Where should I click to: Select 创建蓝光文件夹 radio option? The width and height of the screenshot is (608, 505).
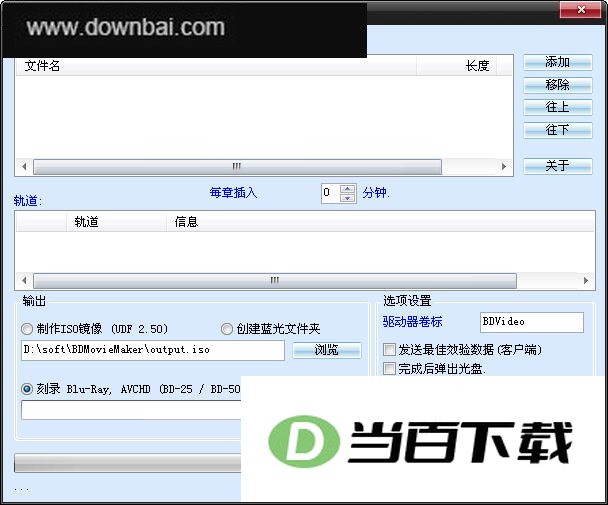point(227,329)
